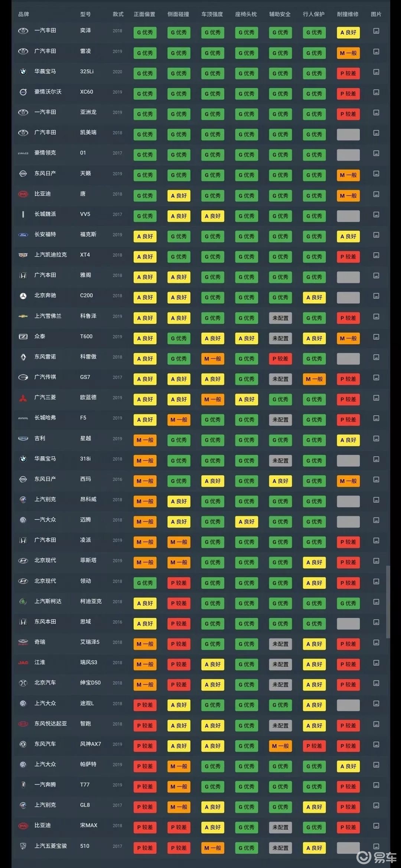Image resolution: width=401 pixels, height=868 pixels.
Task: Click green 耐撞维修 badge in 柯迪亚克 row
Action: point(348,604)
